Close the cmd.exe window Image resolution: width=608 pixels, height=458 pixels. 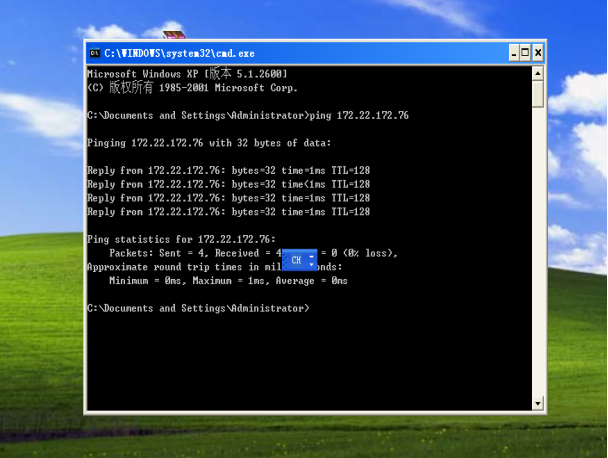pyautogui.click(x=538, y=53)
